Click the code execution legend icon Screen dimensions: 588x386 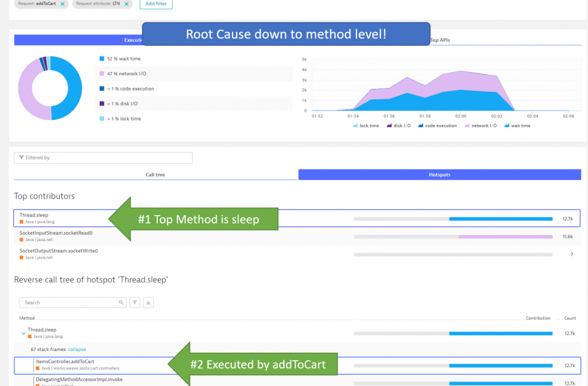point(421,125)
